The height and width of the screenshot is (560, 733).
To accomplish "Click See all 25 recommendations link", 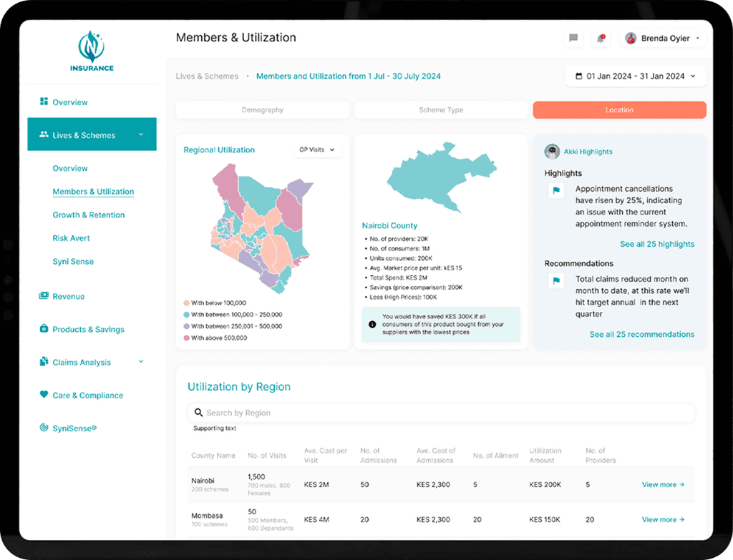I will (x=642, y=335).
